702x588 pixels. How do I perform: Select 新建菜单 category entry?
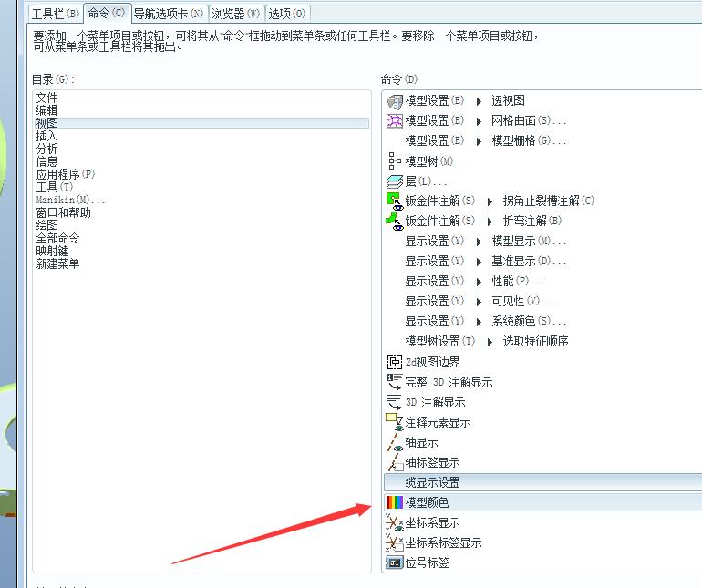tap(57, 263)
